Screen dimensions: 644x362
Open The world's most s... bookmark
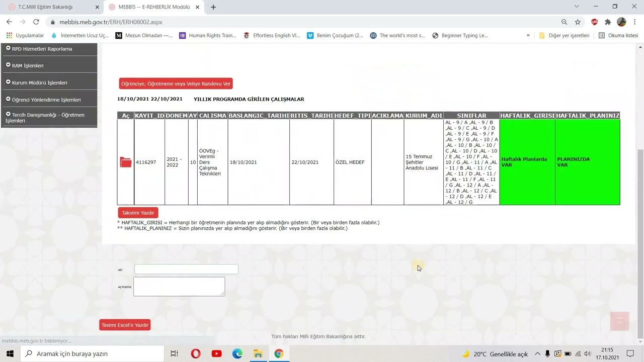click(397, 36)
